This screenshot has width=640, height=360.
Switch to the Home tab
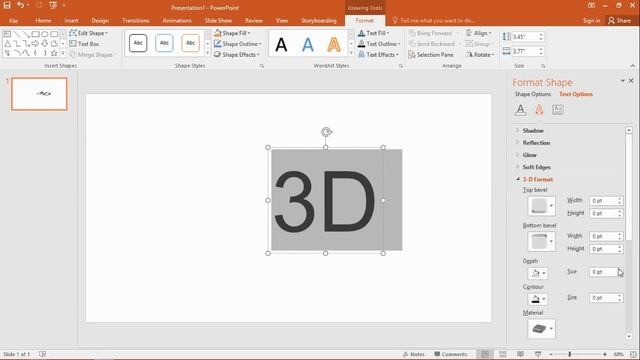point(43,20)
